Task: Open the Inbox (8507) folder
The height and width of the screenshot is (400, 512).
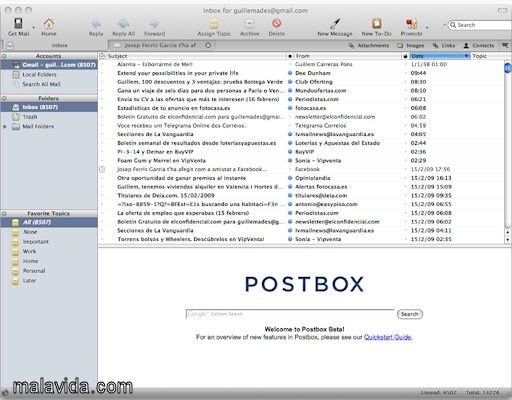Action: 49,107
